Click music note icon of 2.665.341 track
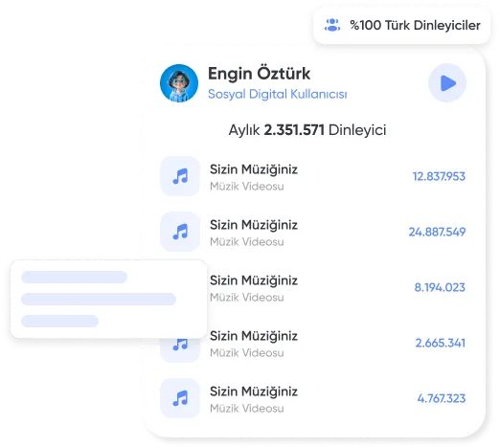This screenshot has width=500, height=448. click(x=180, y=349)
